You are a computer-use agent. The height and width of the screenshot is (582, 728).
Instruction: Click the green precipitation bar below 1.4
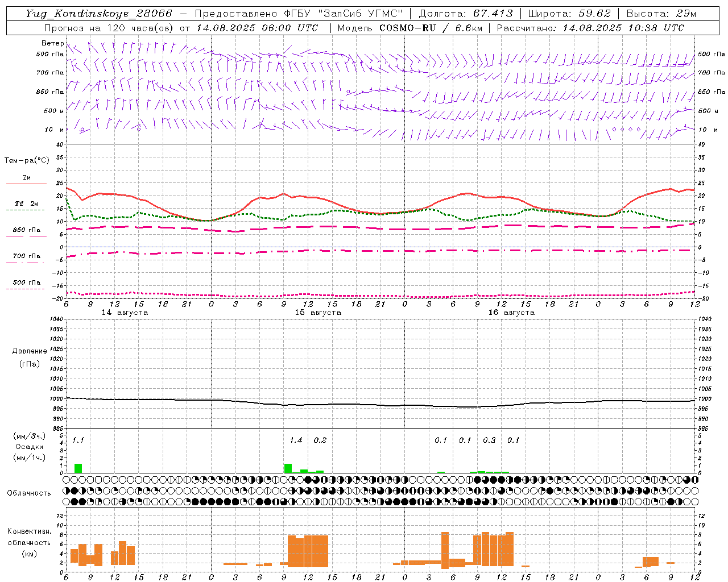tap(288, 468)
